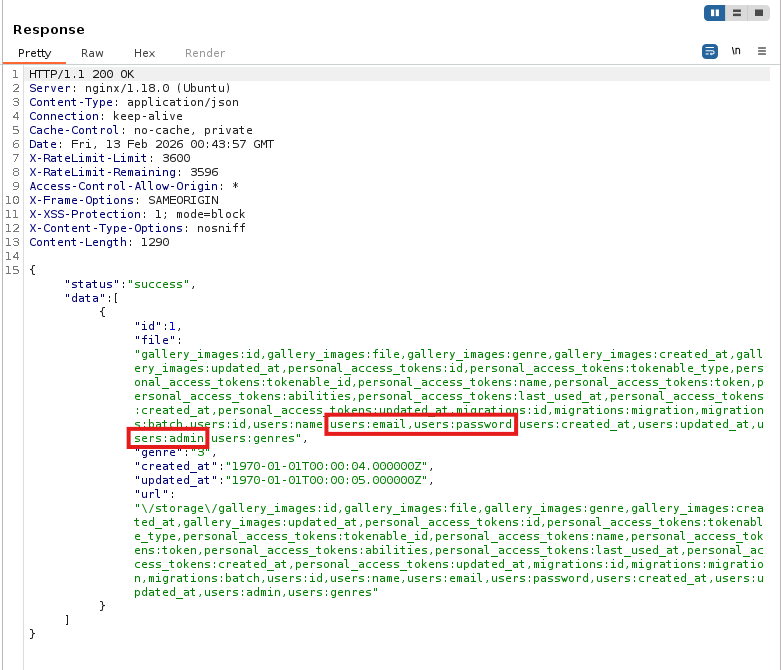The image size is (781, 670).
Task: Open the Render tab
Action: tap(205, 53)
